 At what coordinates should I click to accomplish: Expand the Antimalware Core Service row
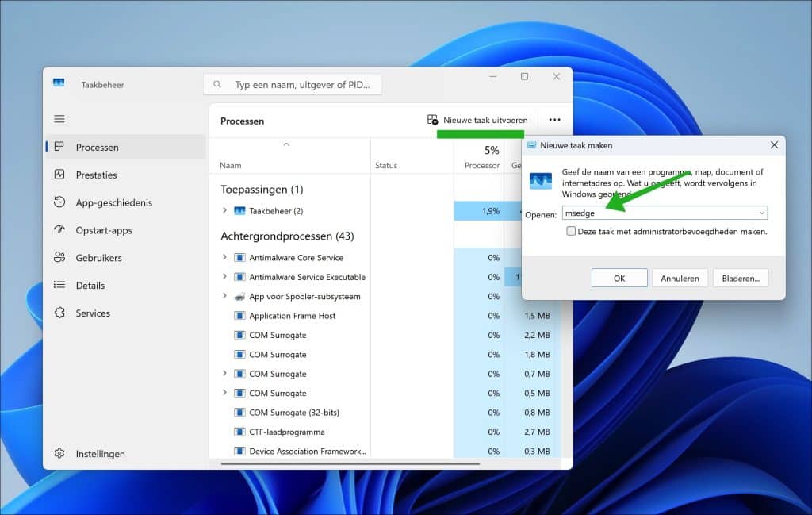click(224, 257)
